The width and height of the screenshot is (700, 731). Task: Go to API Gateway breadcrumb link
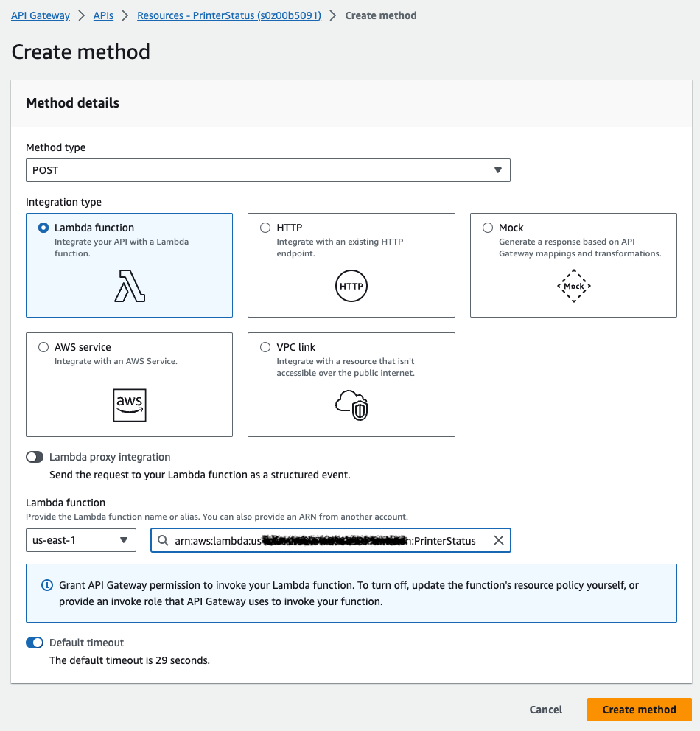(x=41, y=15)
